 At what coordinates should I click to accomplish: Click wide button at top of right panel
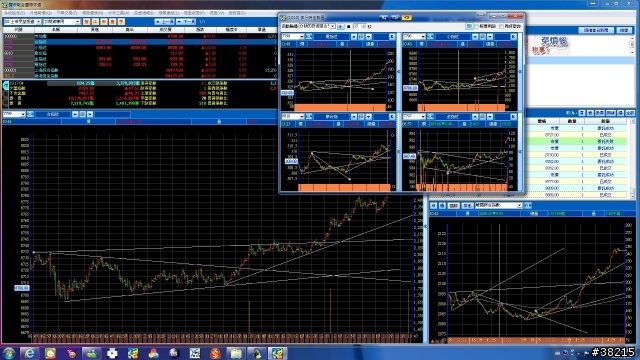pos(596,30)
